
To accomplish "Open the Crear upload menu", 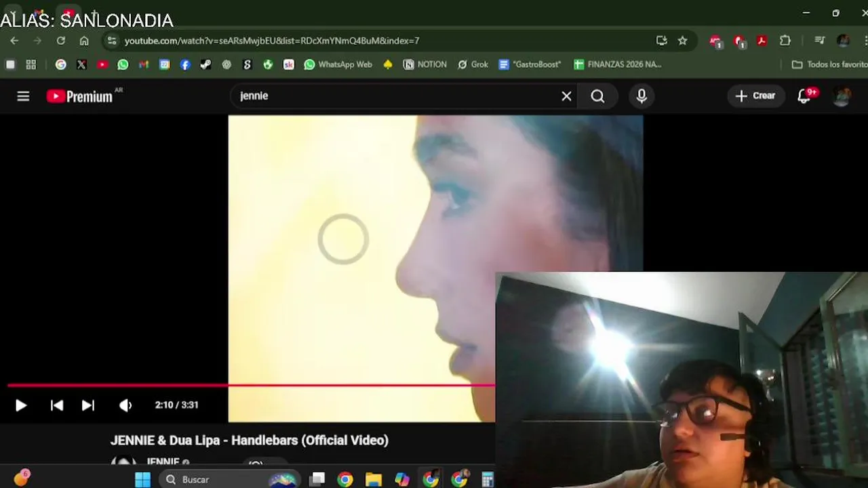I will click(x=755, y=96).
